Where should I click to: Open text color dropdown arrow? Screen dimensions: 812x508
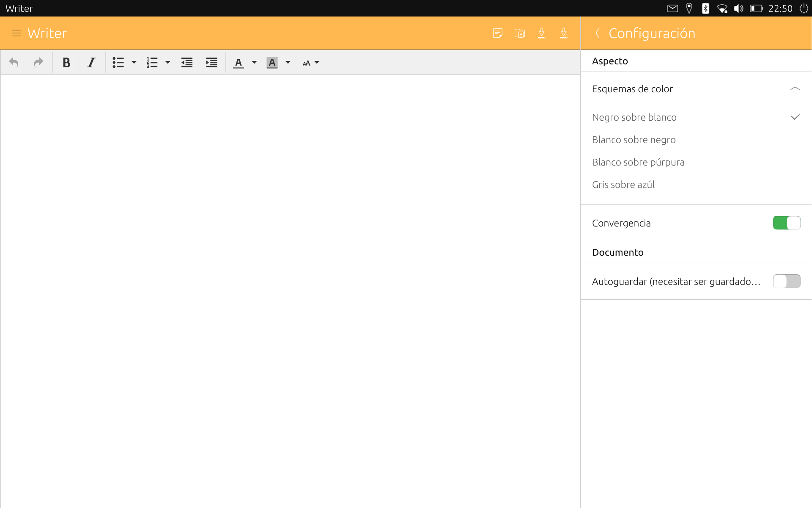(254, 63)
